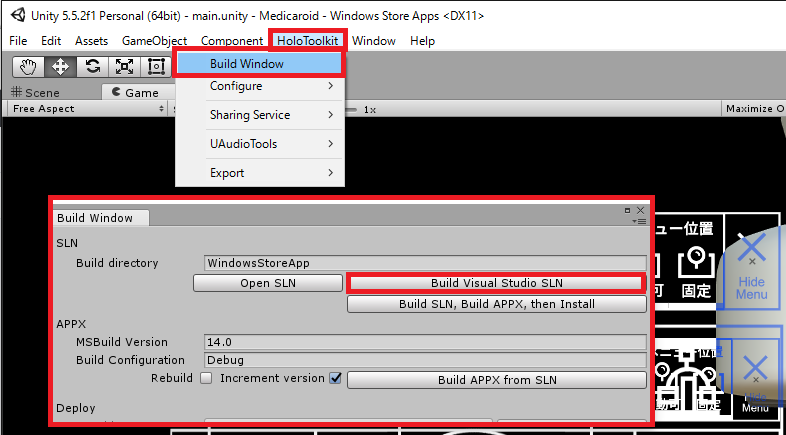The width and height of the screenshot is (786, 435).
Task: Toggle the Increment version checkbox
Action: click(x=335, y=378)
